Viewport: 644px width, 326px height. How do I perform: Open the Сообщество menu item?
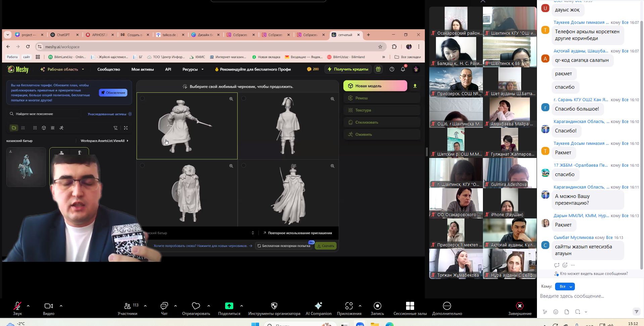[108, 69]
